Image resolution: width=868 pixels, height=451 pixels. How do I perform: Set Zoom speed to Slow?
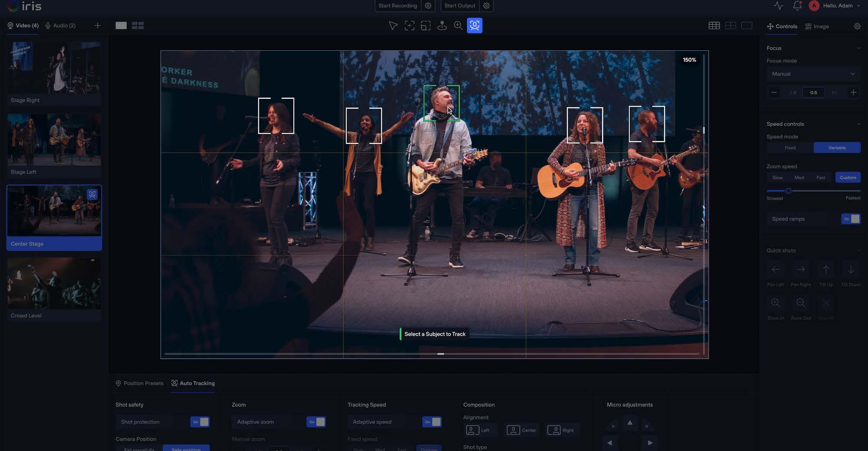(777, 177)
